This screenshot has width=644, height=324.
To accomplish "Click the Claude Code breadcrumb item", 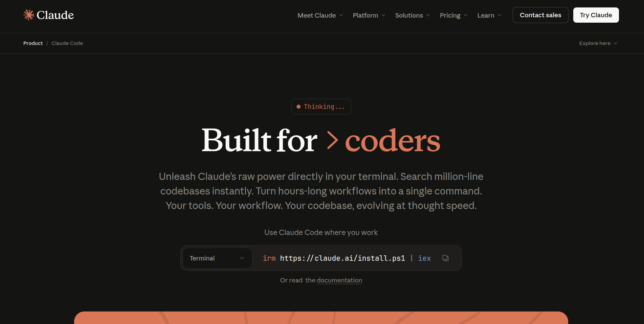I will point(67,43).
